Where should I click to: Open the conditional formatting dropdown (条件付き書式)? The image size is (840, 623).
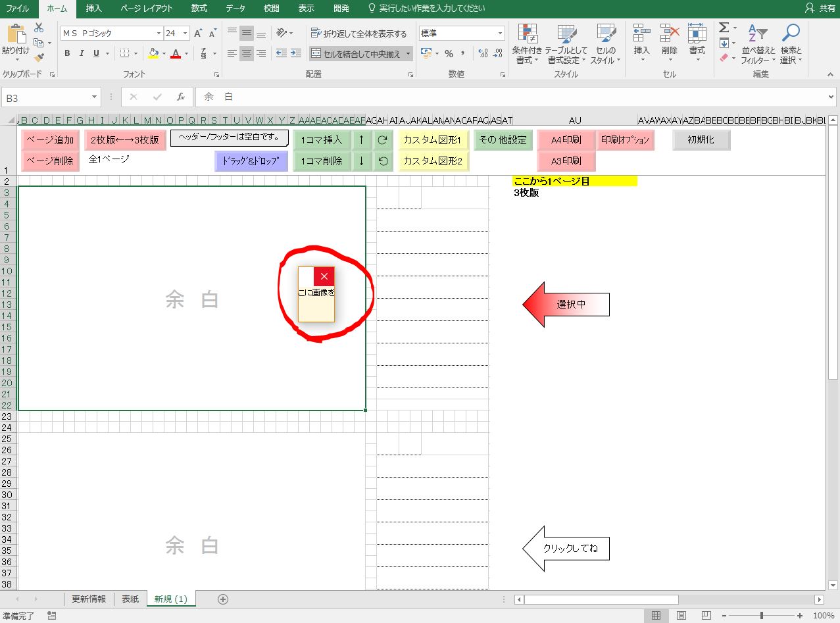pyautogui.click(x=527, y=43)
